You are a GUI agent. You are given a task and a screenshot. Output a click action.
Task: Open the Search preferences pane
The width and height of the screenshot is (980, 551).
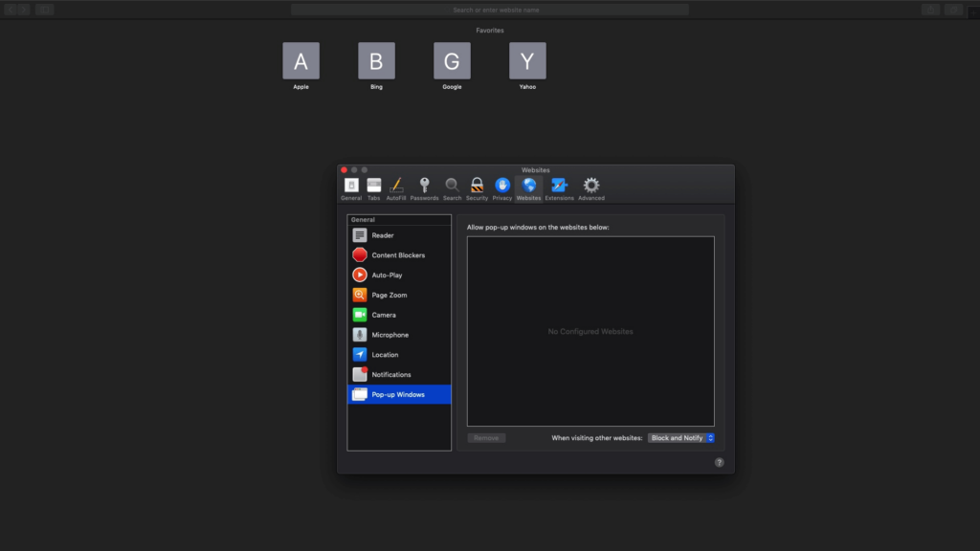(x=451, y=187)
